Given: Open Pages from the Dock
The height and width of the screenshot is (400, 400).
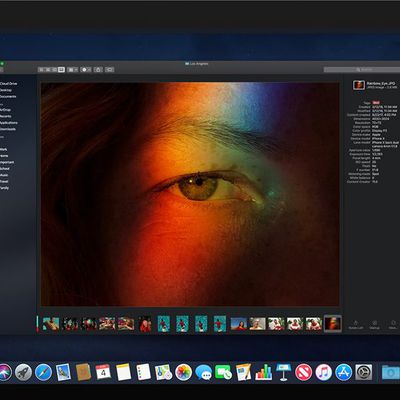Looking at the screenshot, I should pyautogui.click(x=244, y=372).
